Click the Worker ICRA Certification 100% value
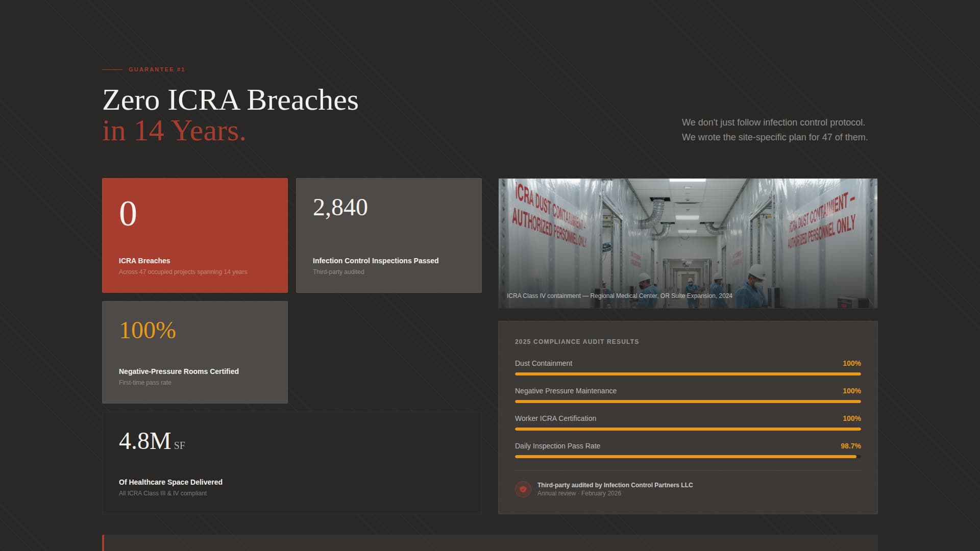Image resolution: width=980 pixels, height=551 pixels. pyautogui.click(x=852, y=418)
